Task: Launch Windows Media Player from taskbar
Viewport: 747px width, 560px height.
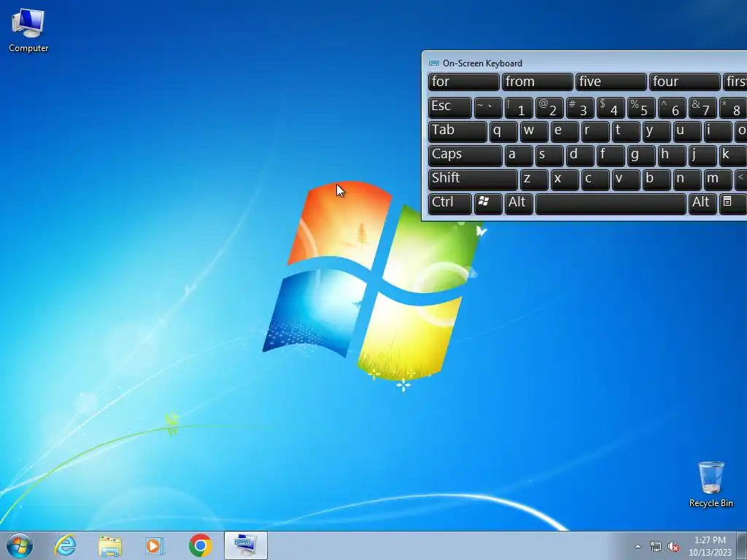Action: point(155,545)
